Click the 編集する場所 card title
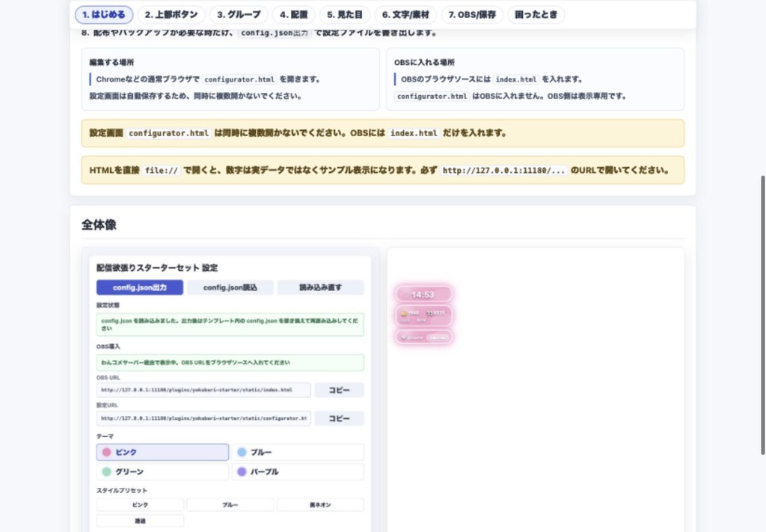The height and width of the screenshot is (532, 766). [x=111, y=63]
